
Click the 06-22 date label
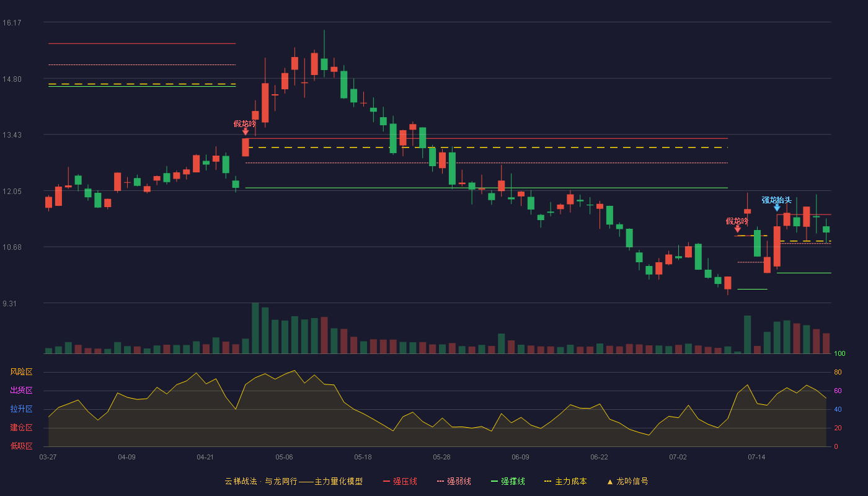click(599, 457)
